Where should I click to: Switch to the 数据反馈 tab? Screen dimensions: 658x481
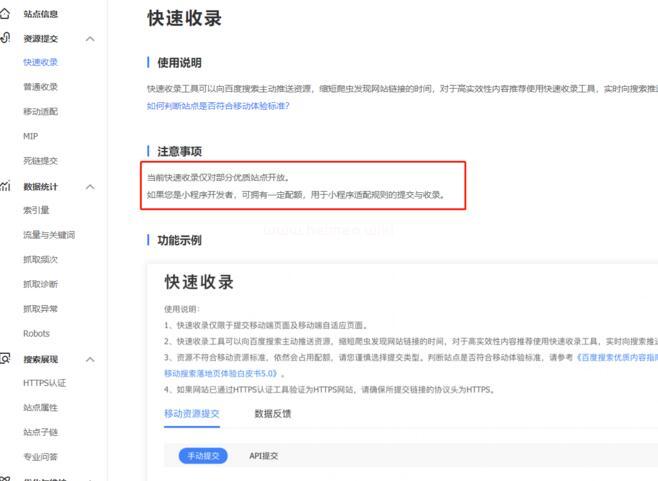click(273, 413)
